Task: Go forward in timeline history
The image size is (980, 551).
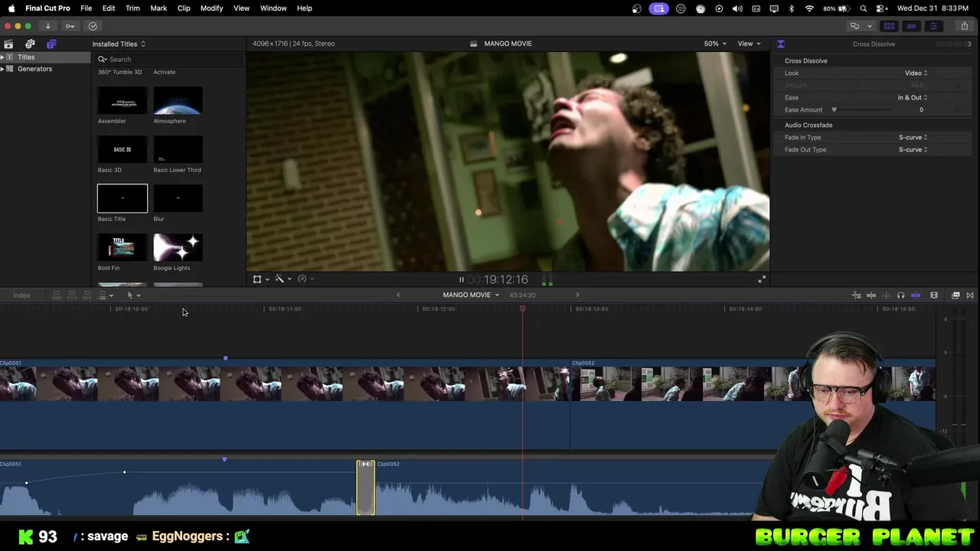Action: coord(577,295)
